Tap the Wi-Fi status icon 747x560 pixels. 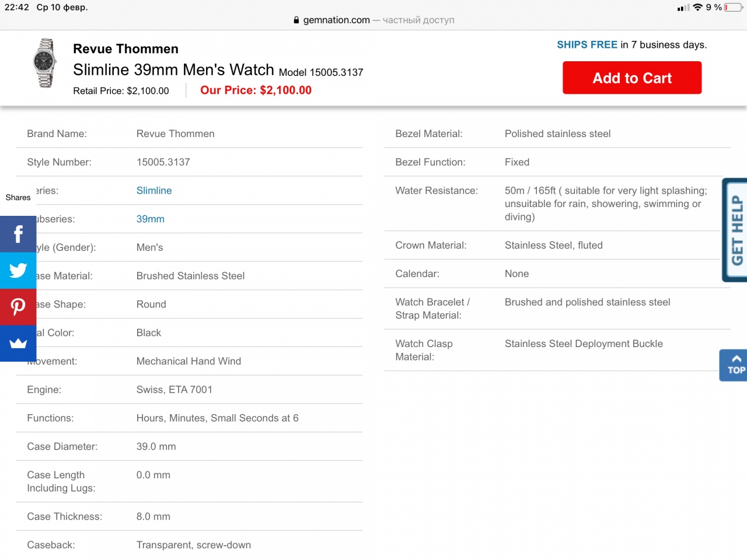tap(697, 8)
